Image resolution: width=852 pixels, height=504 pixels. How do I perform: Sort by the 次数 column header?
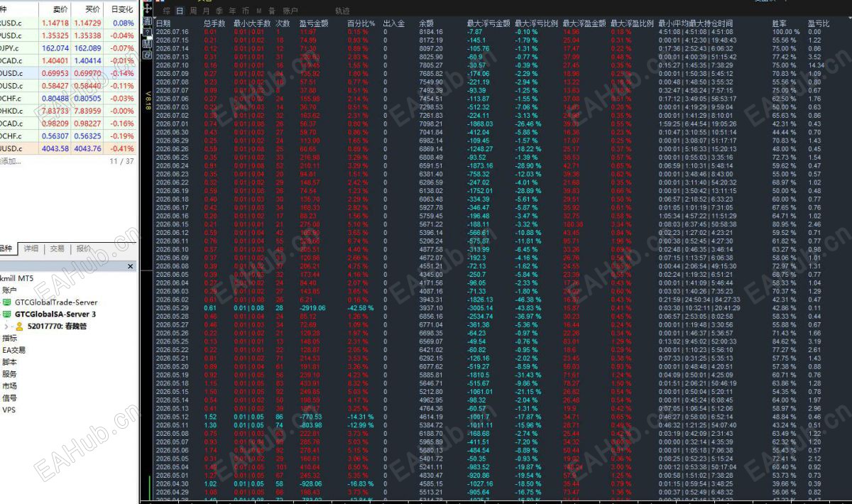(283, 23)
